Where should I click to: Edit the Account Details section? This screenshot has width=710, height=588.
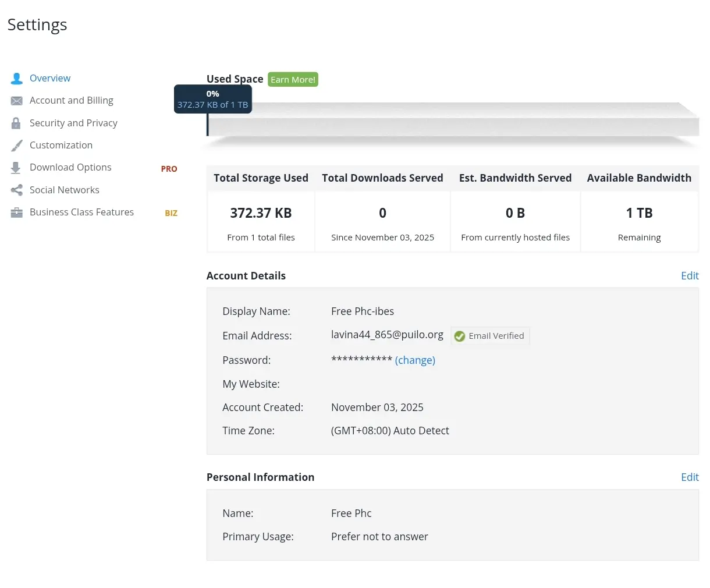pos(690,275)
